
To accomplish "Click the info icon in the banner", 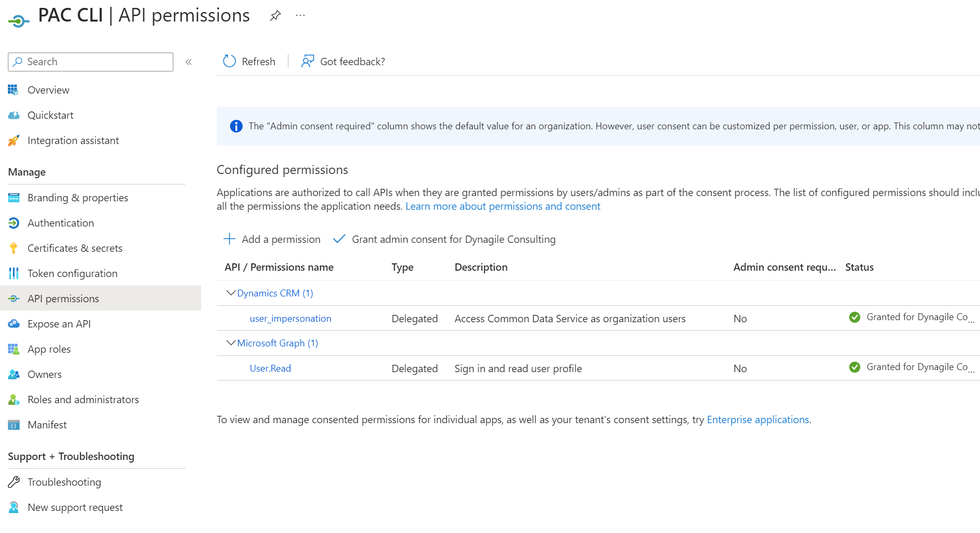I will [x=236, y=126].
